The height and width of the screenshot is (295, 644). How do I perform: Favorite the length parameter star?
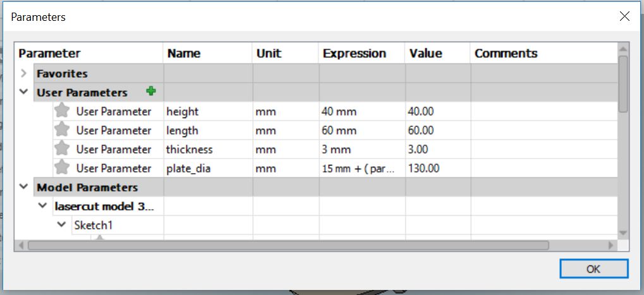click(61, 129)
